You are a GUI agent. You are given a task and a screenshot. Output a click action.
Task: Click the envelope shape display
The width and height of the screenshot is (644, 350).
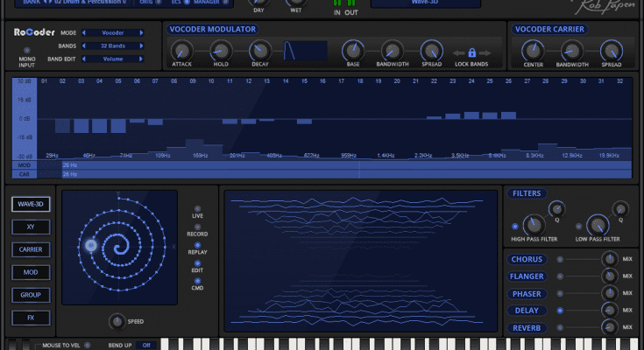[x=306, y=51]
